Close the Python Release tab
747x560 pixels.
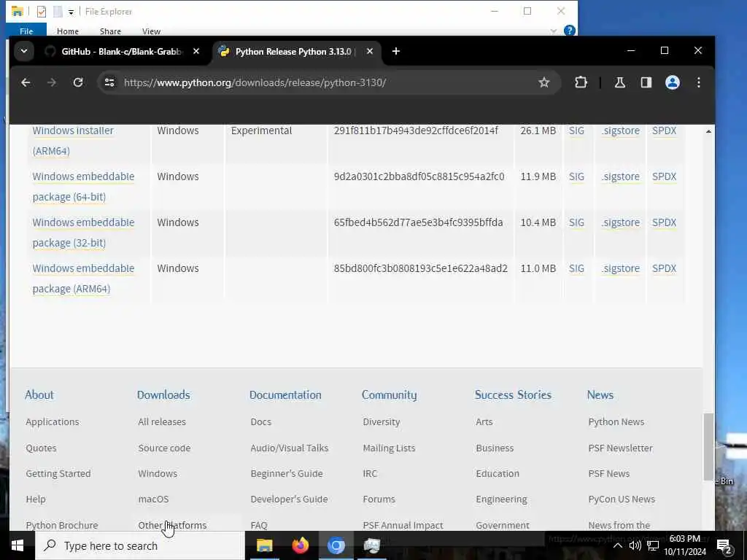pyautogui.click(x=369, y=51)
